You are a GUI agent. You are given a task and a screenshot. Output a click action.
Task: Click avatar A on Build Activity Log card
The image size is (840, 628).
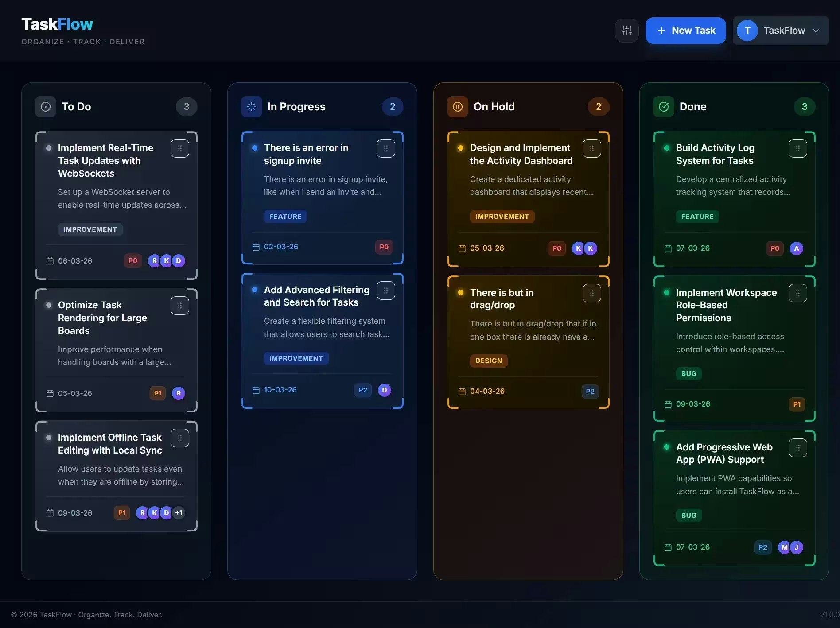click(797, 248)
